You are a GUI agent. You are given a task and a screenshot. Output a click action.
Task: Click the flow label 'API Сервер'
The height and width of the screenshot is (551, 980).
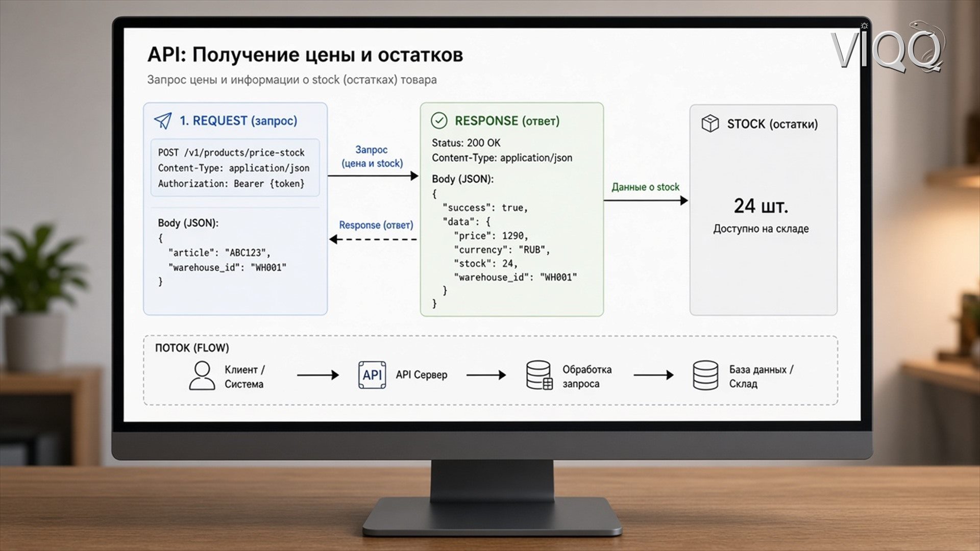pos(422,374)
